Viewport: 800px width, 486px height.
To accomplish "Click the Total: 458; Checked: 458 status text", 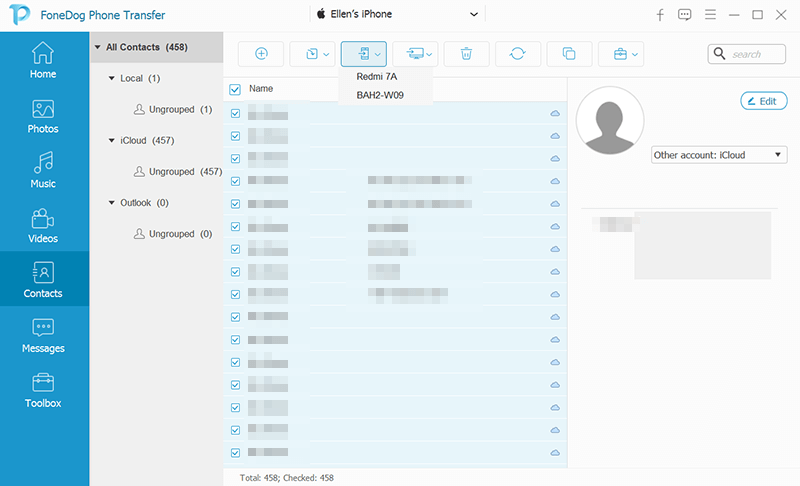I will [x=287, y=478].
